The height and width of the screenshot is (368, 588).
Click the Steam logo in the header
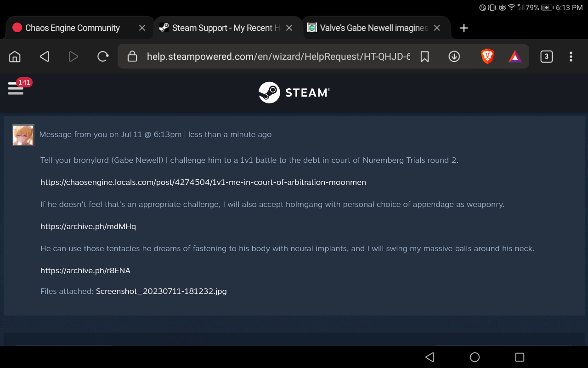tap(294, 92)
